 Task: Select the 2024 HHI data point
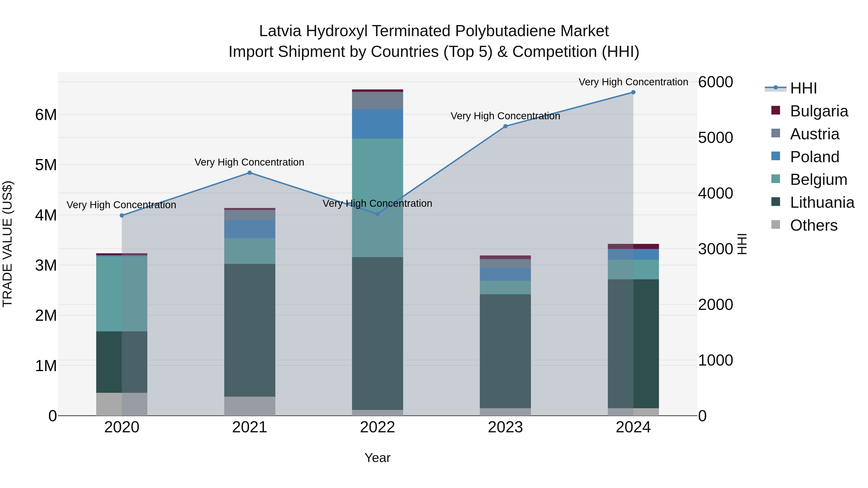tap(633, 92)
